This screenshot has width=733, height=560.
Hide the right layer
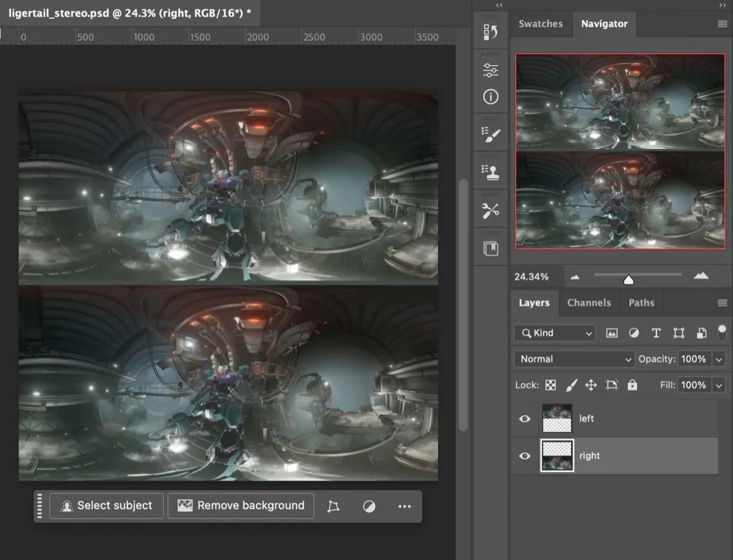[525, 455]
